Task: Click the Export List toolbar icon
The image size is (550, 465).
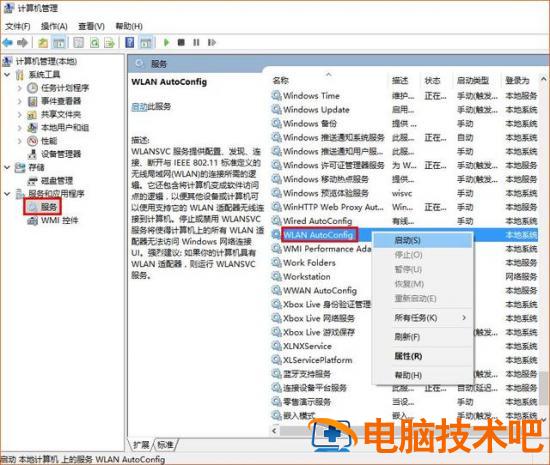Action: pos(110,43)
